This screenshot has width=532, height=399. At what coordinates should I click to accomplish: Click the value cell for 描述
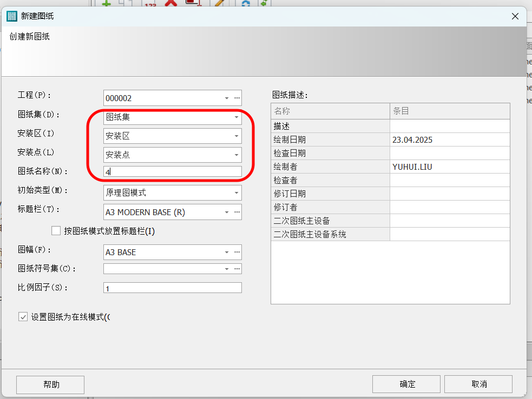click(x=450, y=126)
